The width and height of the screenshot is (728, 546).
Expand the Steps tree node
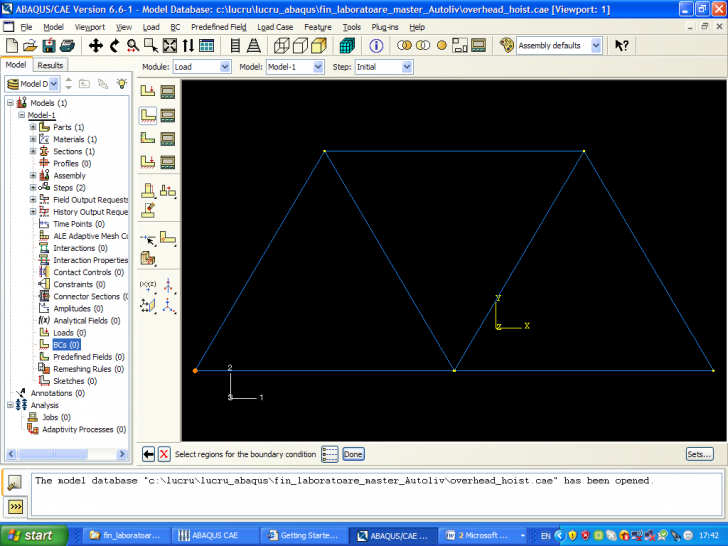click(x=33, y=187)
